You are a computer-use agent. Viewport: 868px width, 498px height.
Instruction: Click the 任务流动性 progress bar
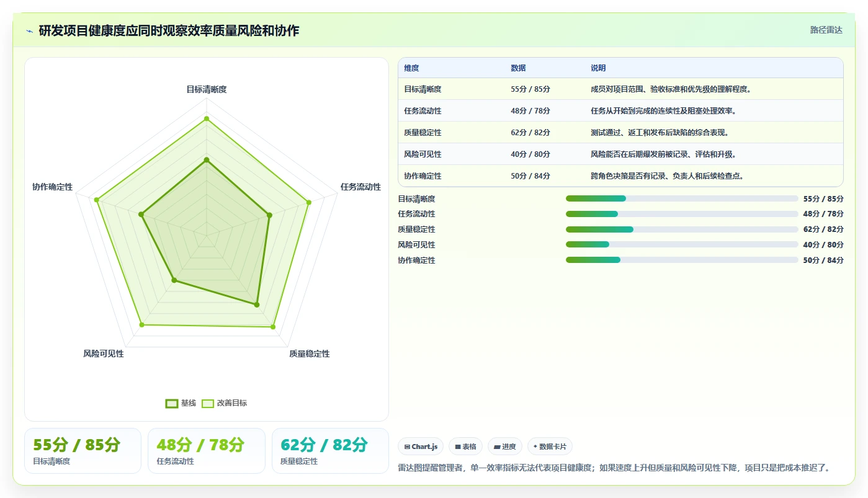point(682,214)
